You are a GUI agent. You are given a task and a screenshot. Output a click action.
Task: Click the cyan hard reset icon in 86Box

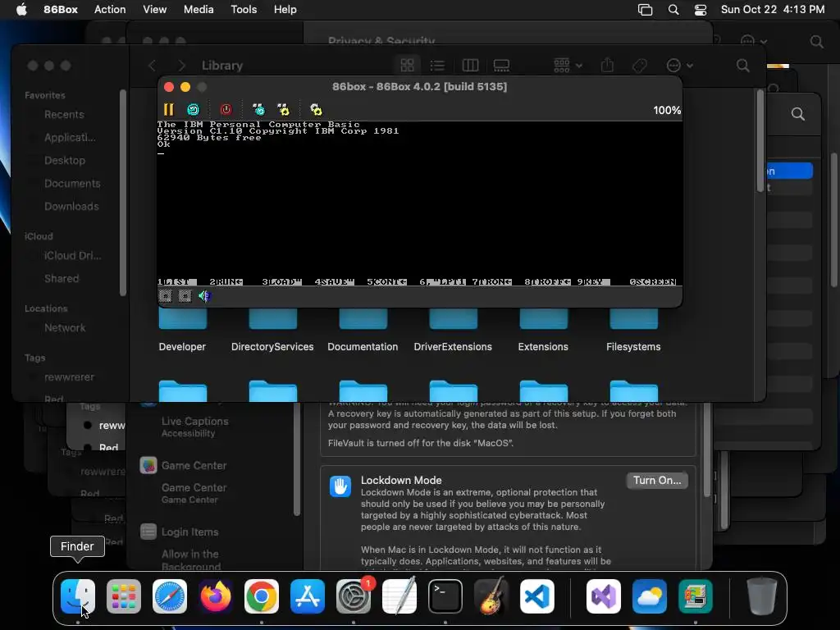[x=193, y=110]
